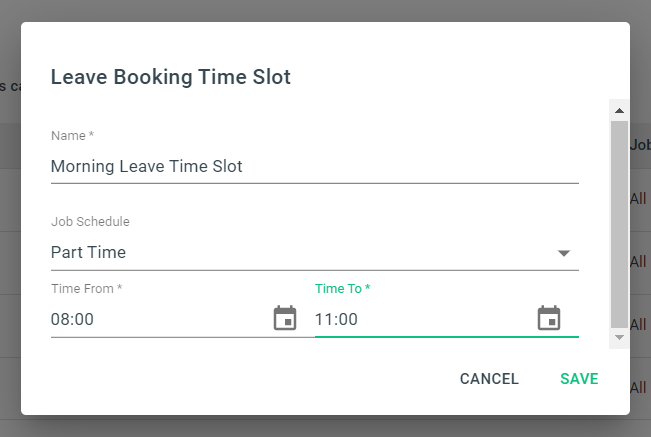Click the dialog scrollbar up arrow
The width and height of the screenshot is (651, 437).
[x=619, y=110]
